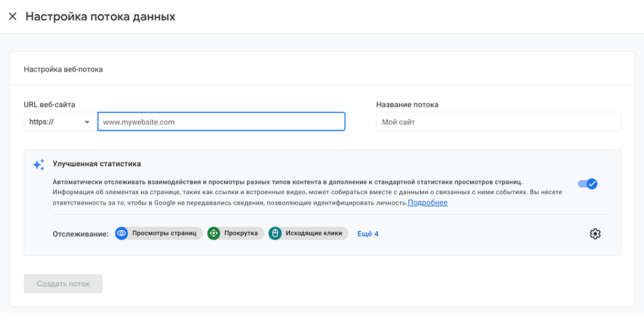
Task: Disable the Улучшенная статистика toggle
Action: [588, 184]
